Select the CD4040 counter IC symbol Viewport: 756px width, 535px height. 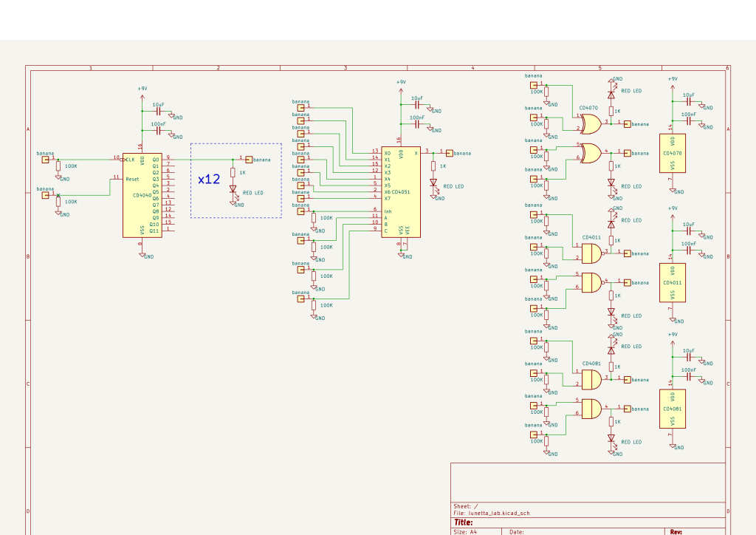pyautogui.click(x=142, y=195)
